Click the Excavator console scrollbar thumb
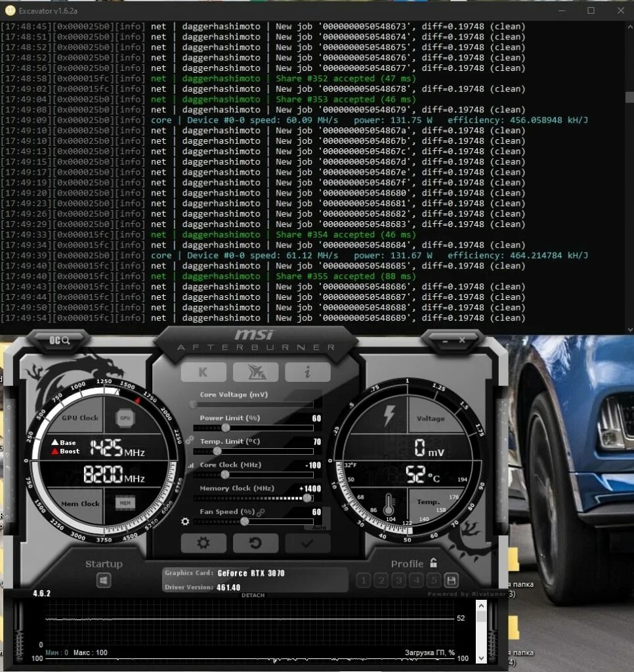Screen dimensions: 634x672 click(x=629, y=97)
